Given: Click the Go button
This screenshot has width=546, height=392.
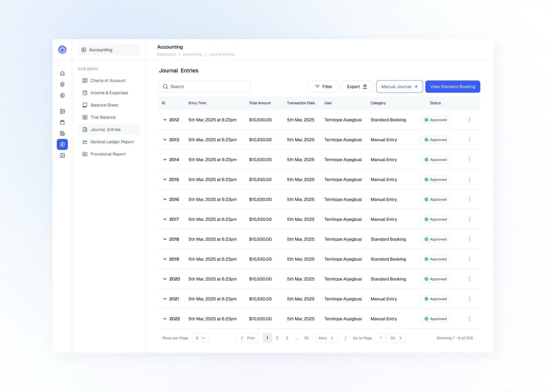Looking at the screenshot, I should [396, 338].
